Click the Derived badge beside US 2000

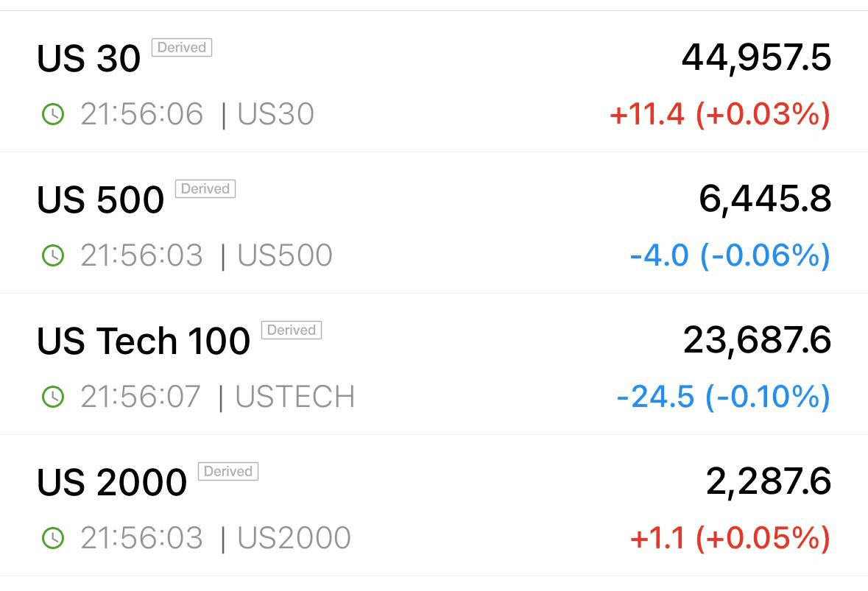tap(228, 471)
